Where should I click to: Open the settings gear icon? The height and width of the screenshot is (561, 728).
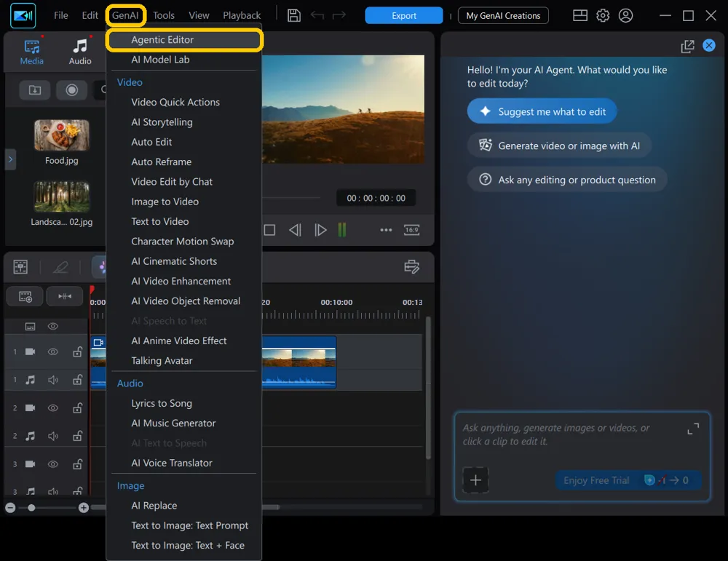pos(603,15)
